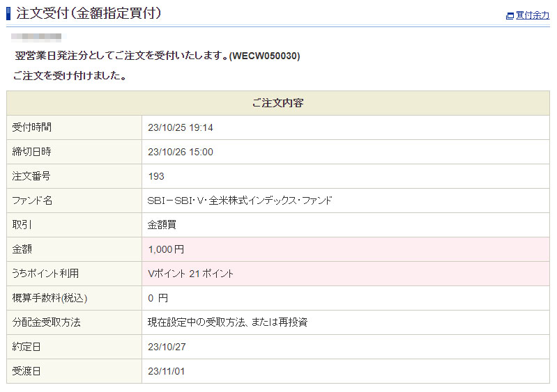Image resolution: width=557 pixels, height=392 pixels.
Task: Click the 分配金受取方法 value cell
Action: coord(227,322)
